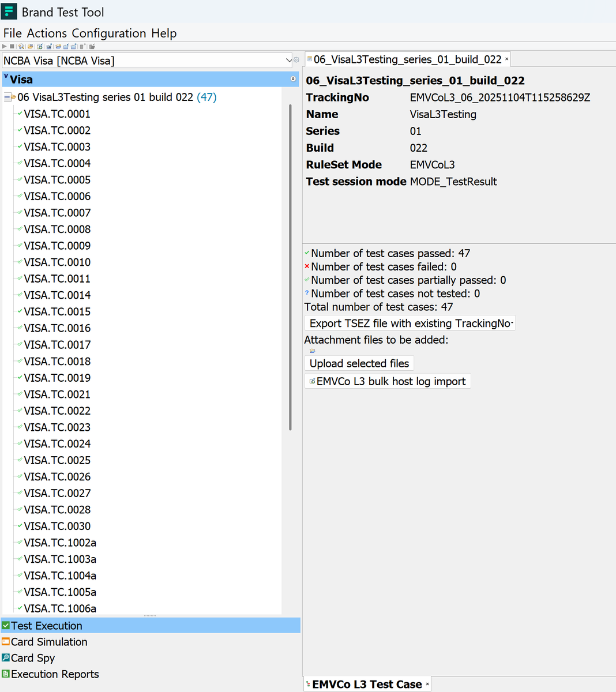Image resolution: width=616 pixels, height=692 pixels.
Task: Click the Name value VisaL3Testing
Action: [443, 114]
